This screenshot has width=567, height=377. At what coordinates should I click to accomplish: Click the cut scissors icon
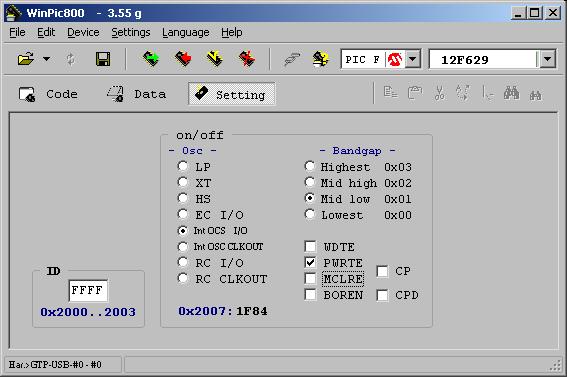[440, 93]
